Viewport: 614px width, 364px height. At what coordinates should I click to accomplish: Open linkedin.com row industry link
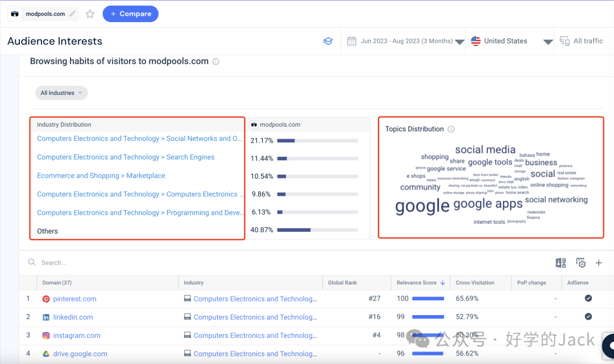(255, 317)
